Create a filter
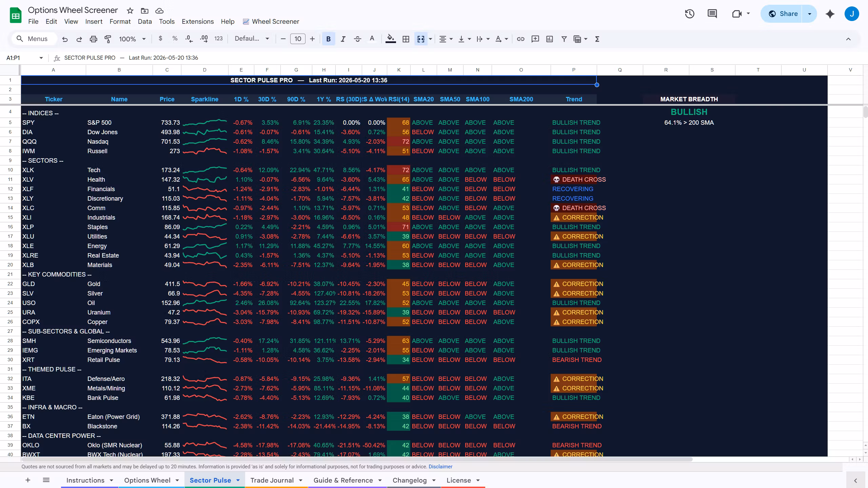Image resolution: width=868 pixels, height=488 pixels. [x=564, y=39]
